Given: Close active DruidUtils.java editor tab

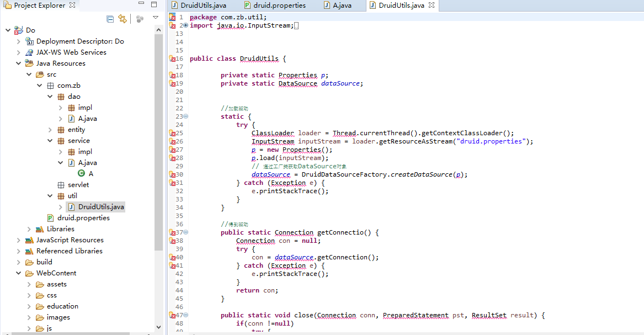Looking at the screenshot, I should (431, 6).
